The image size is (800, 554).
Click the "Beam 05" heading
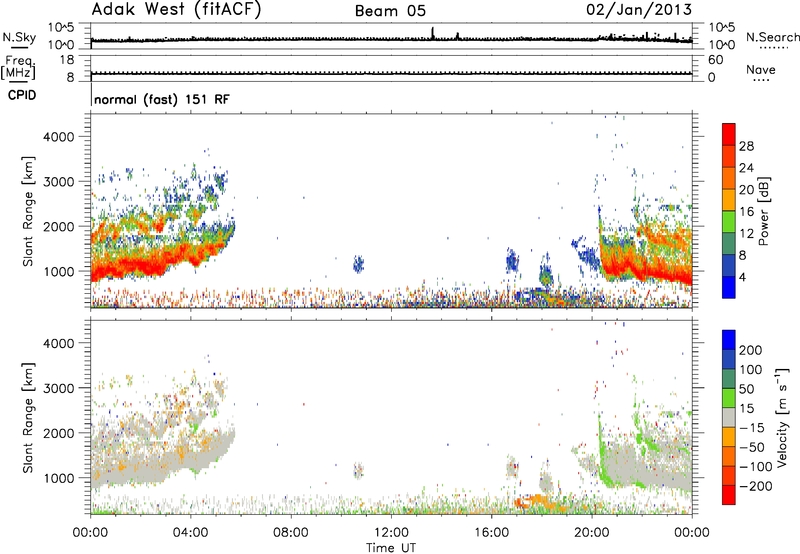(390, 11)
